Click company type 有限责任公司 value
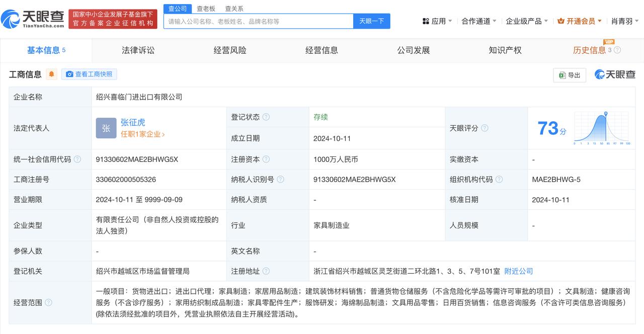Screen dimensions: 644x334 coord(157,225)
